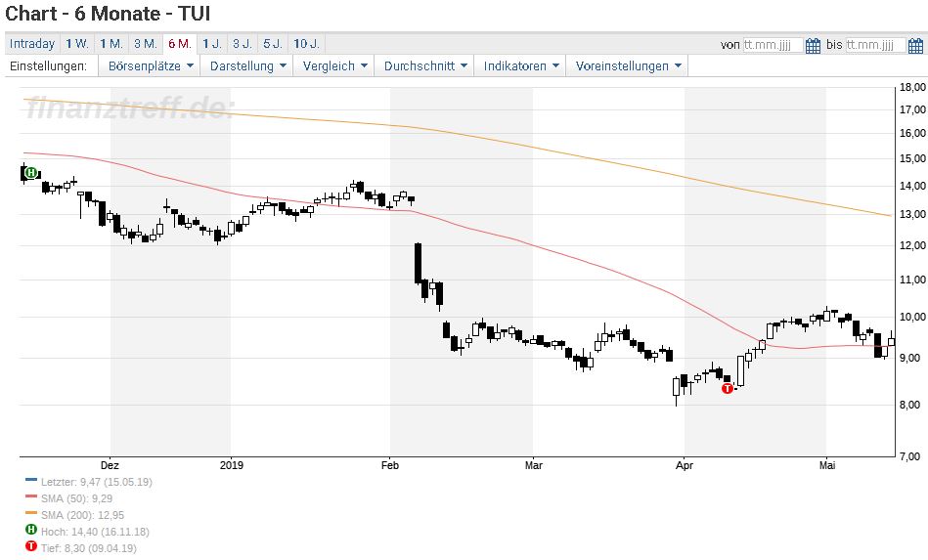Click the 13,00 y-axis price label
This screenshot has height=560, width=928.
click(912, 215)
